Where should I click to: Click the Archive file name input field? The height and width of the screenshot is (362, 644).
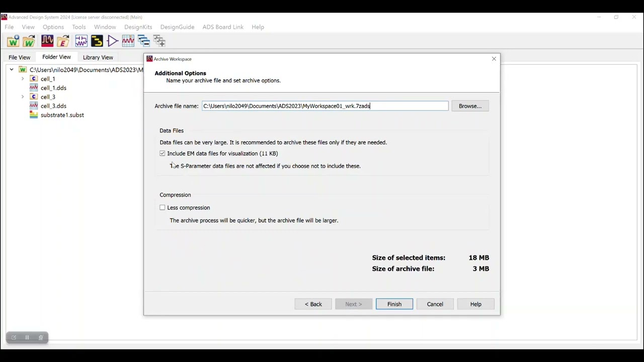pos(325,106)
